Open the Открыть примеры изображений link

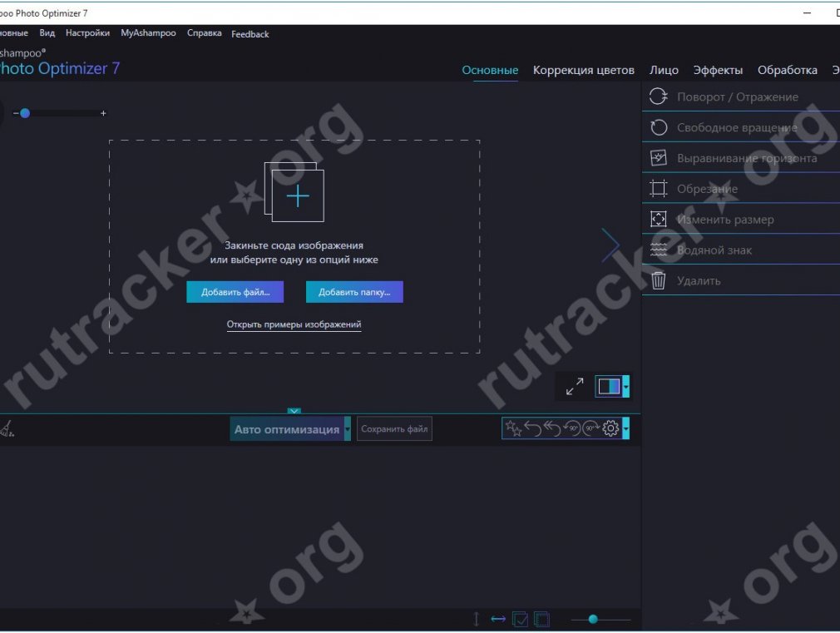point(294,324)
